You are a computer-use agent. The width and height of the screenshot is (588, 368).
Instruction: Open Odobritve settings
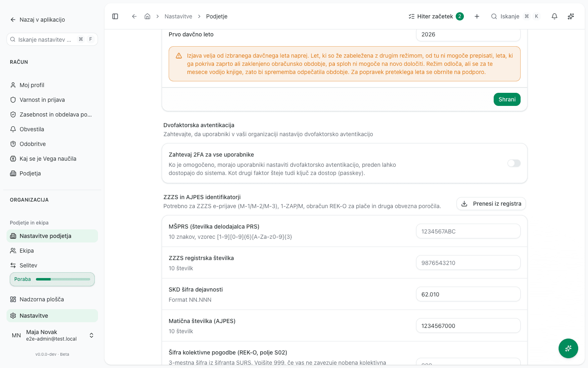pyautogui.click(x=52, y=144)
